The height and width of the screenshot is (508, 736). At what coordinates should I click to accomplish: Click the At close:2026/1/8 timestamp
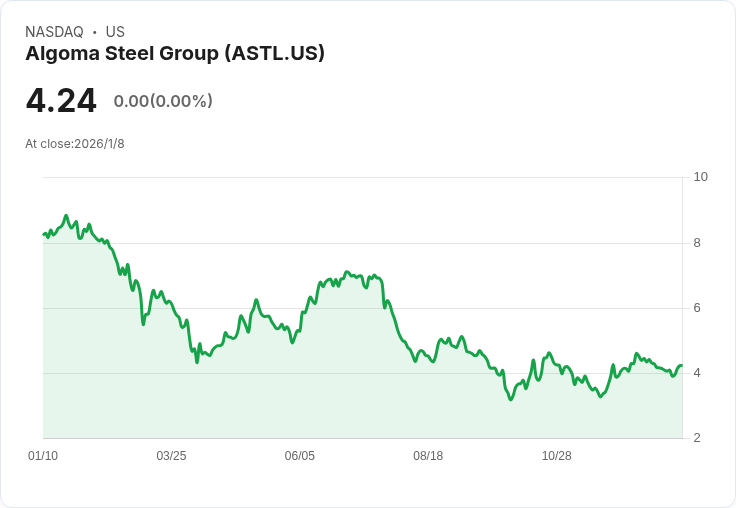tap(75, 144)
